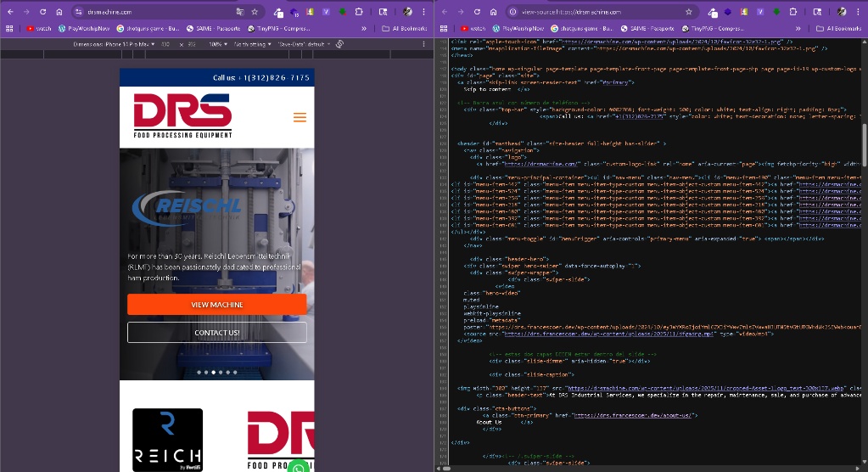
Task: Reload the right view-source window
Action: (477, 12)
